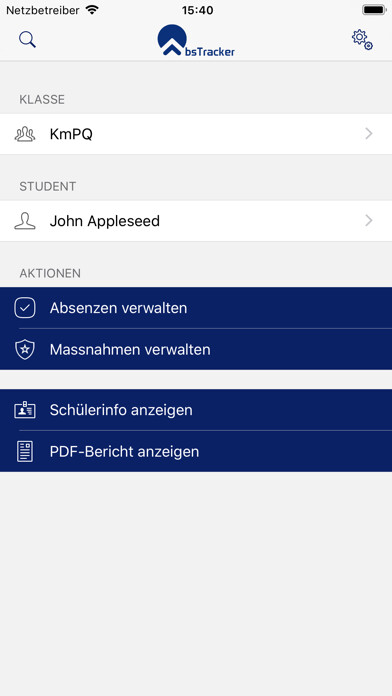Show PDF-Bericht anzeigen
Viewport: 392px width, 696px height.
(x=196, y=451)
